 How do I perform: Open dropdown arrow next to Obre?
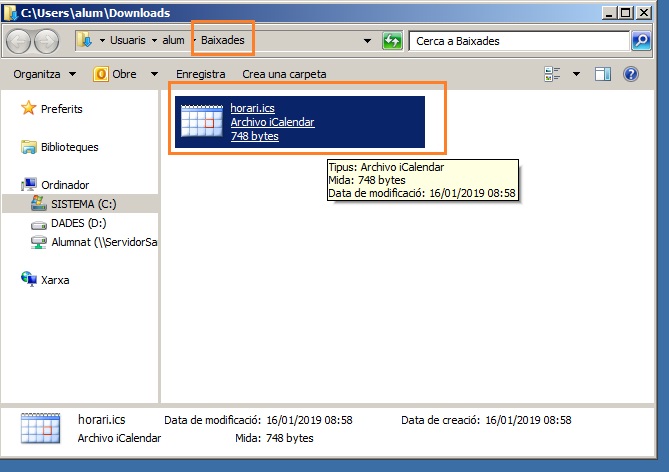154,74
